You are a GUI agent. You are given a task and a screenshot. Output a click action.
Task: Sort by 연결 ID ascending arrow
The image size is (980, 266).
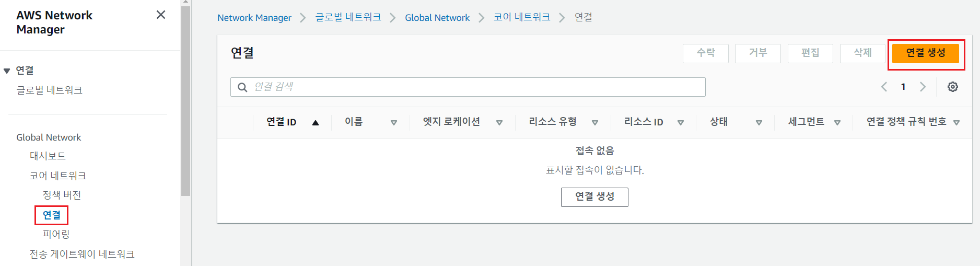point(316,123)
